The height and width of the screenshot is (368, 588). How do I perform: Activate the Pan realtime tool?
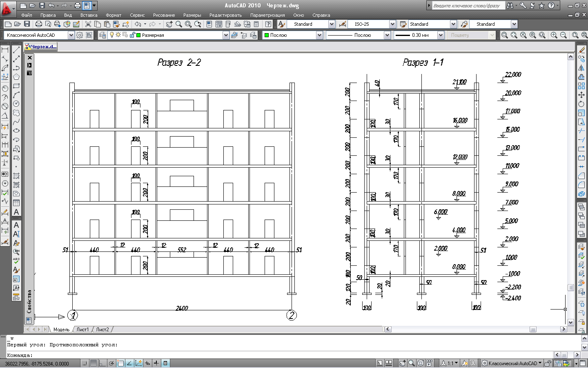169,24
